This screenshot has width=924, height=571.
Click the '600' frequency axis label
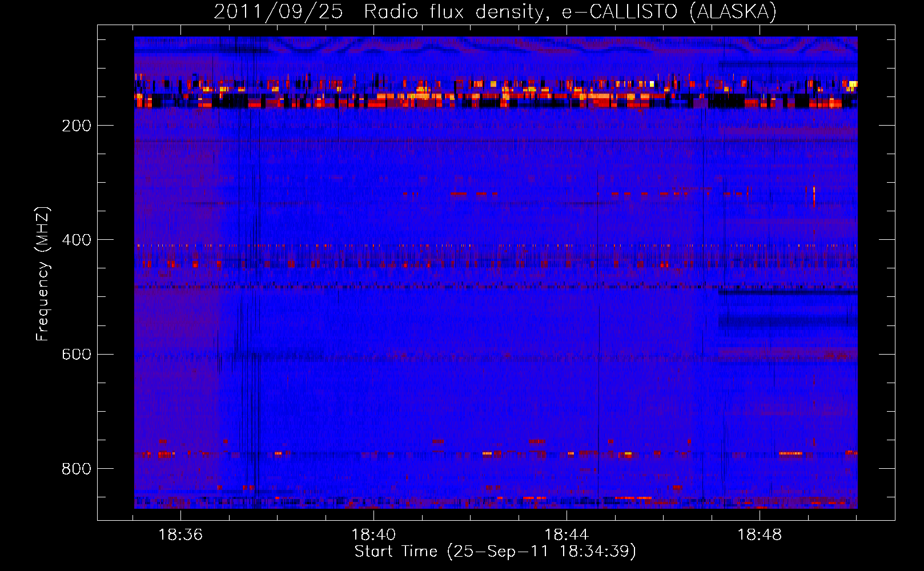77,354
